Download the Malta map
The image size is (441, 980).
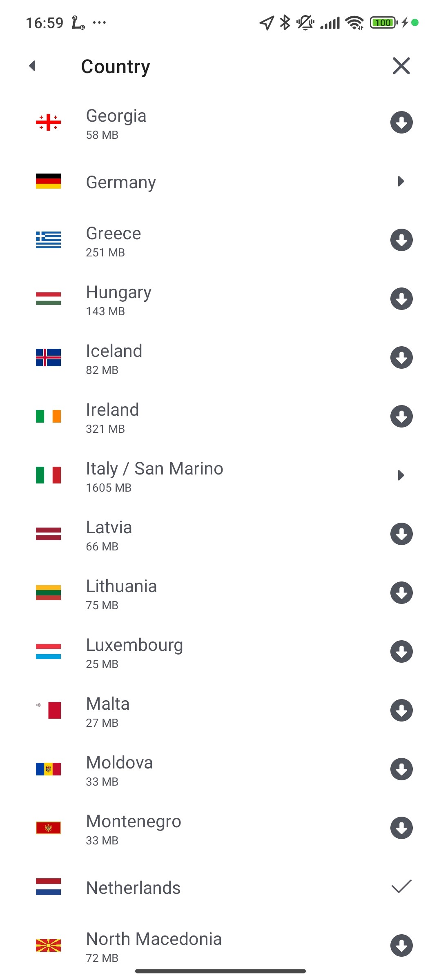tap(401, 710)
